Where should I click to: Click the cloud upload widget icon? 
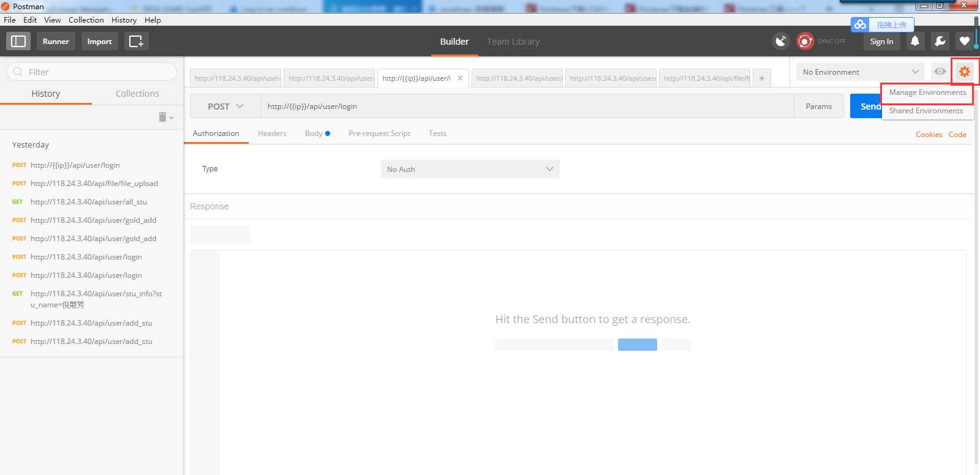pos(861,24)
